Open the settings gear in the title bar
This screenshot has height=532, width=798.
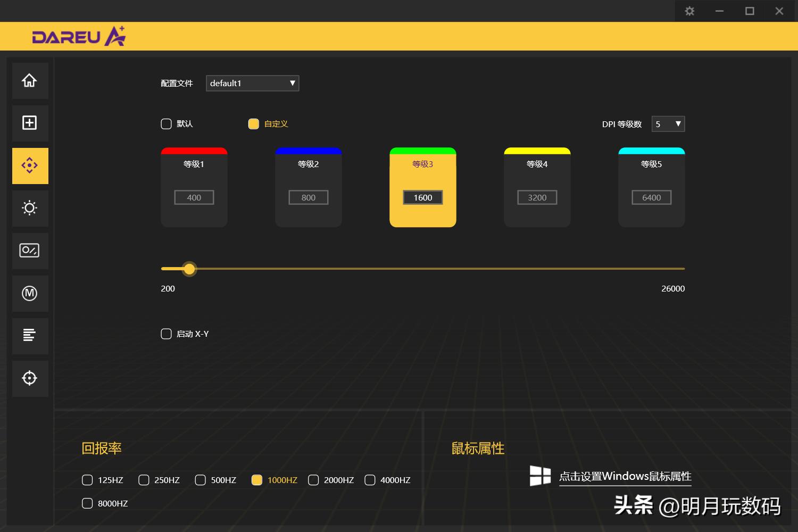click(689, 11)
